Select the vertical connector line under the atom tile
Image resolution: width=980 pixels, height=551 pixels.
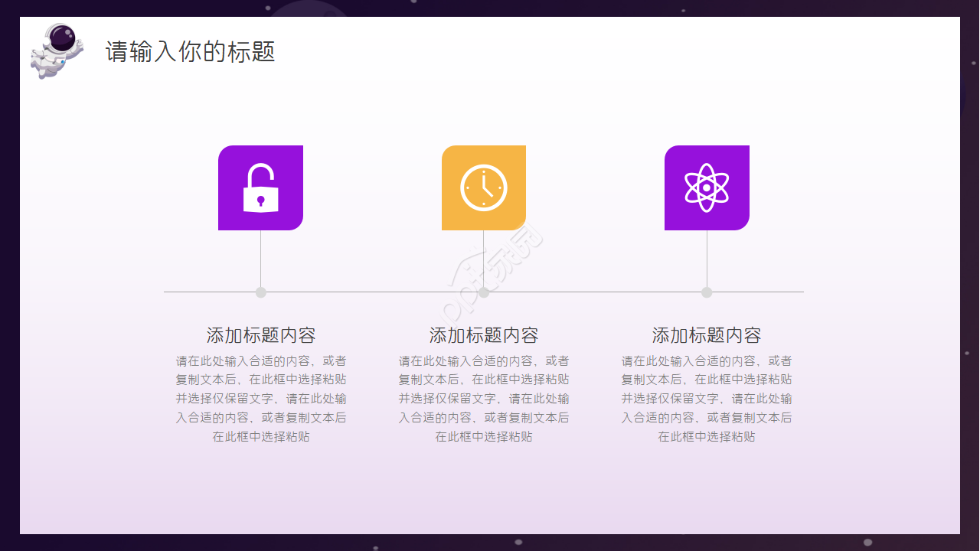click(707, 259)
